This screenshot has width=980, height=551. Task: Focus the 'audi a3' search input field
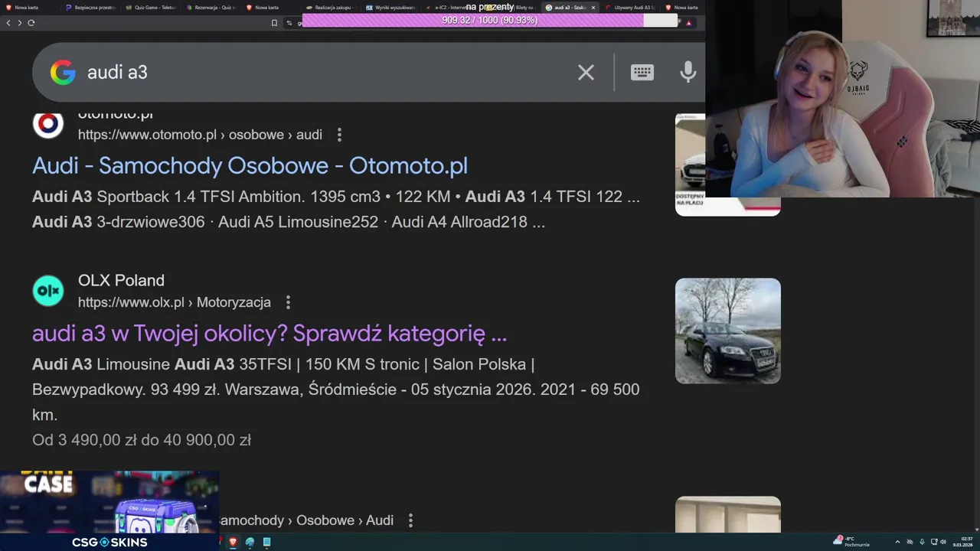pos(325,73)
